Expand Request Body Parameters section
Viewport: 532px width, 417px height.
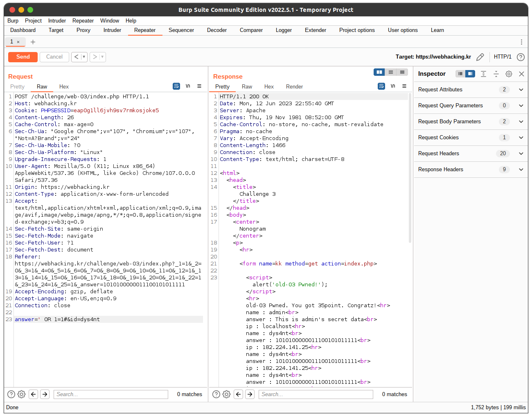(x=471, y=122)
